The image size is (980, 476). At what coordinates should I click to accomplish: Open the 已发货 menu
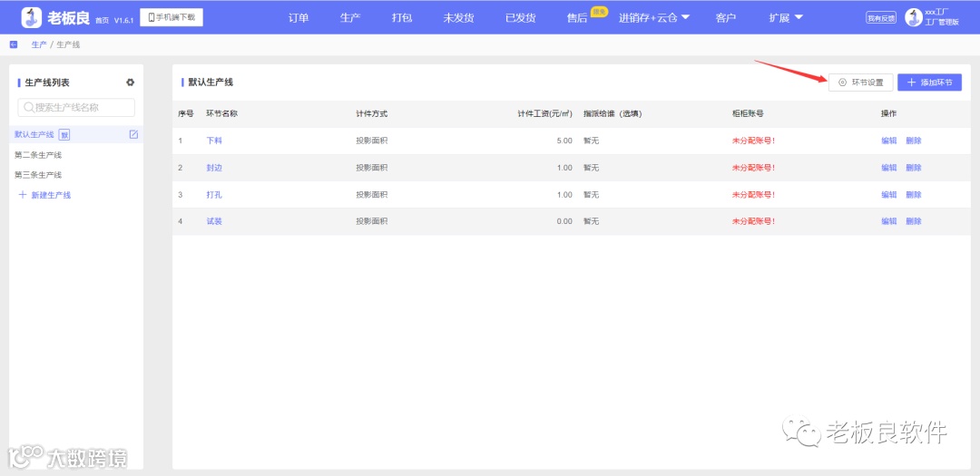pos(521,17)
